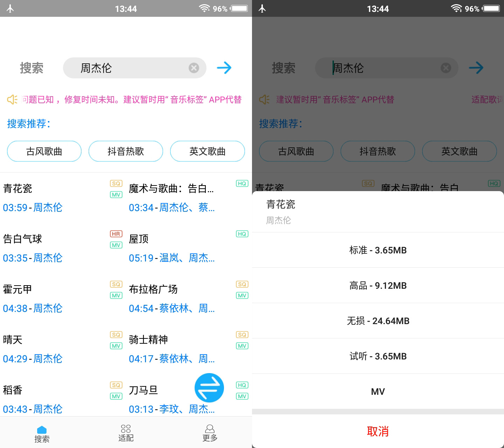Tap 04:29-周杰伦 under 晴天

pyautogui.click(x=33, y=359)
